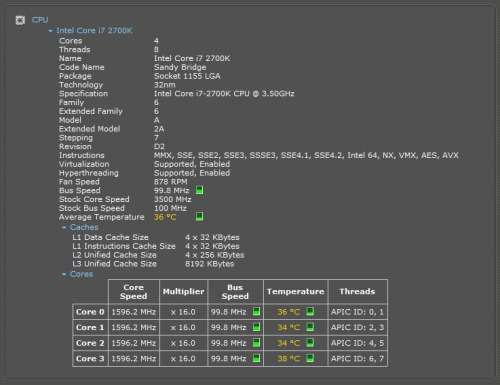The image size is (500, 385).
Task: Click the Core 3 multiplier cell x 16.0
Action: click(x=183, y=359)
